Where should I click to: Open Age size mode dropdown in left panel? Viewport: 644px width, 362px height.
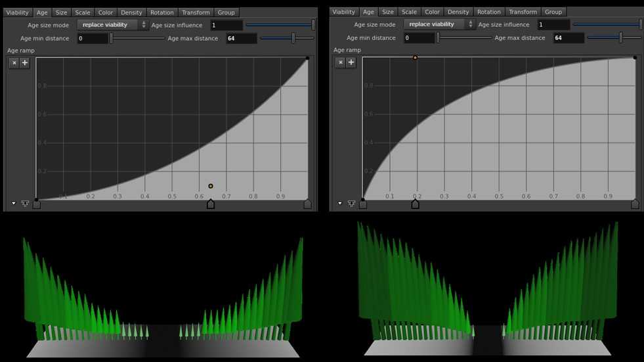click(112, 25)
